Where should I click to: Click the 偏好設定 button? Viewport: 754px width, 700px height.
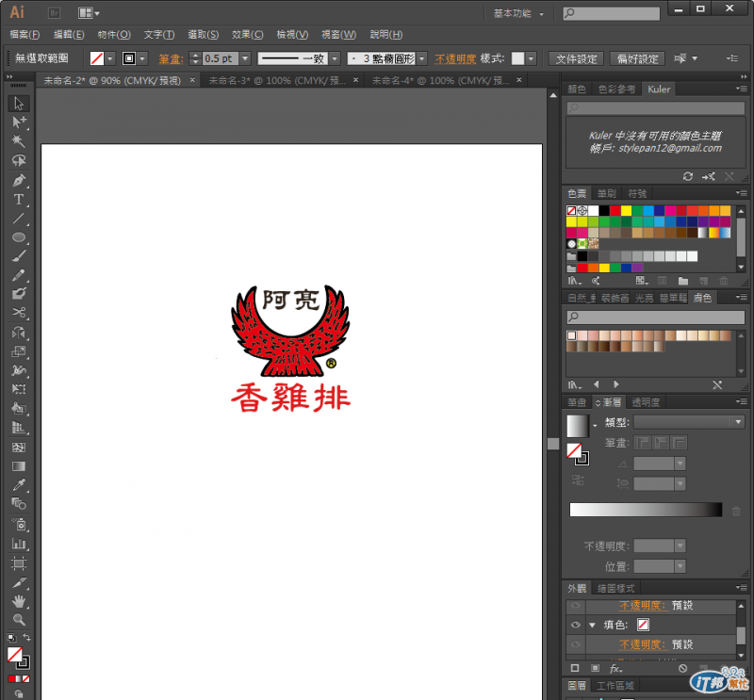tap(637, 58)
